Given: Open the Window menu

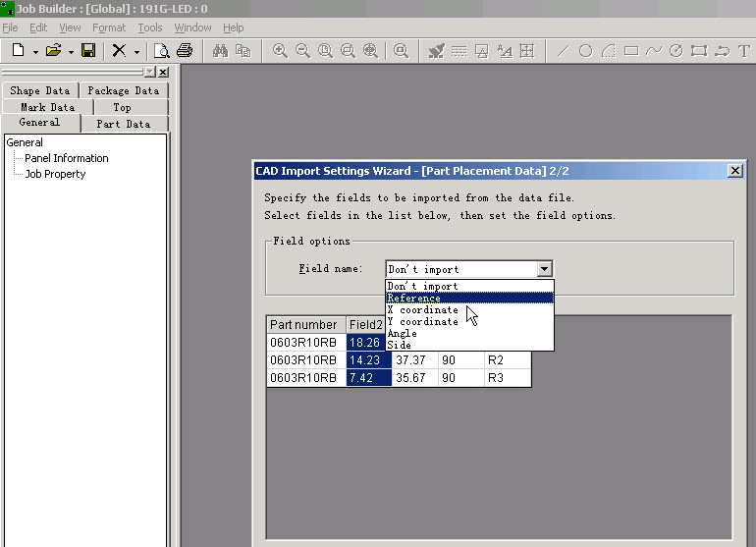Looking at the screenshot, I should [x=192, y=27].
